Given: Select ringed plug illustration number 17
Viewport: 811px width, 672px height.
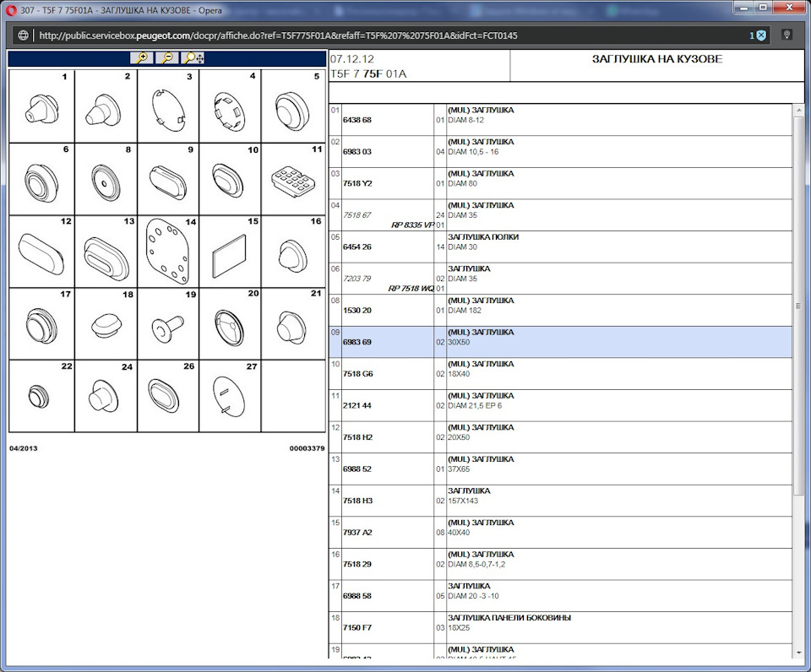Looking at the screenshot, I should (42, 324).
